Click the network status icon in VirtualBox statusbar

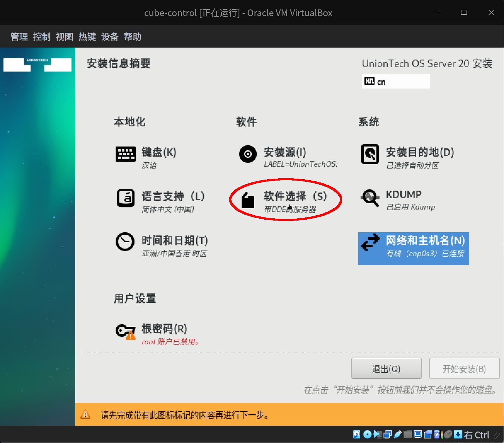[388, 435]
